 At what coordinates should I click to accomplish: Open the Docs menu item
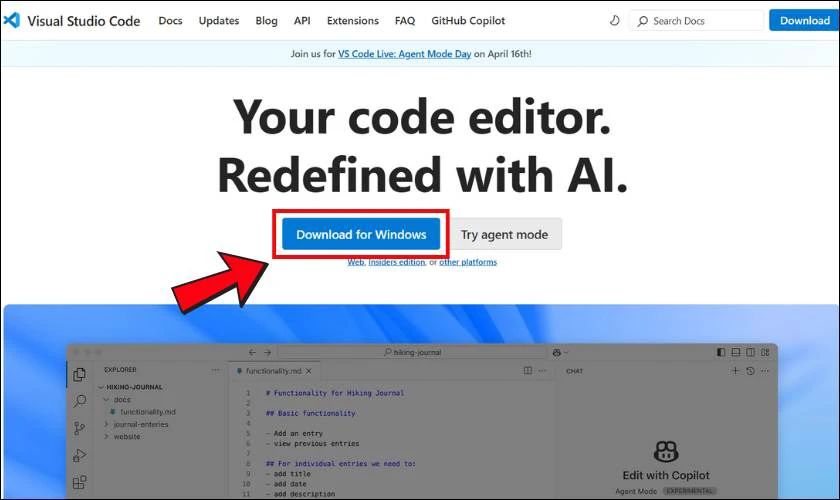click(170, 21)
